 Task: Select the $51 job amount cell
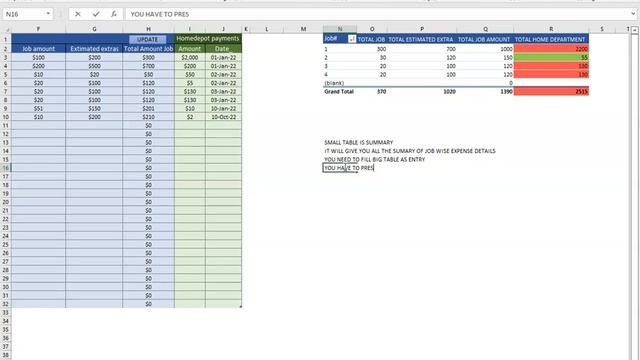point(38,109)
